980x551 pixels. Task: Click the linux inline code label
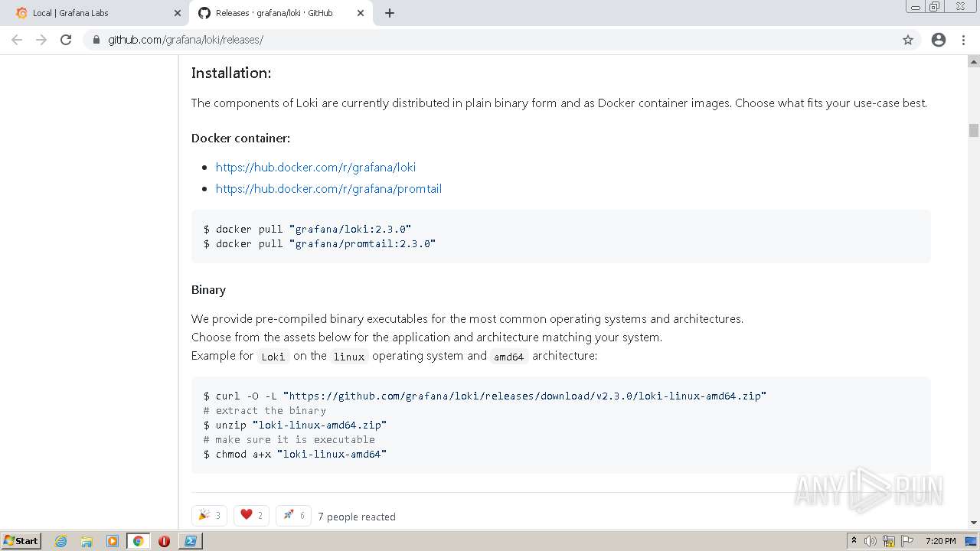point(349,357)
